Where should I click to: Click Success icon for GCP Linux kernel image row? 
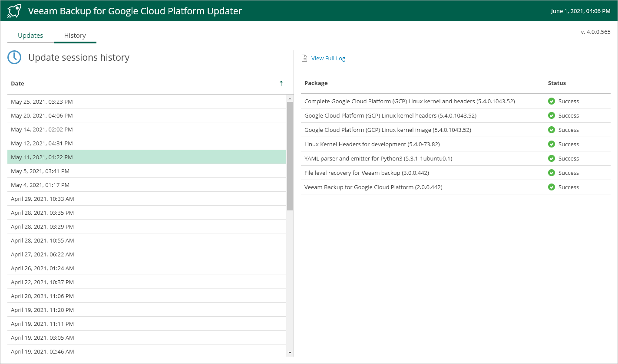552,130
